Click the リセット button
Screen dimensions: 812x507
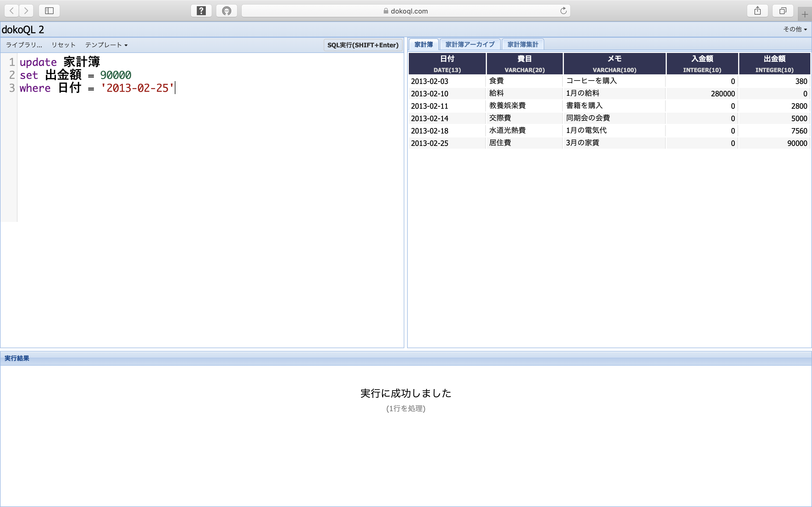63,45
